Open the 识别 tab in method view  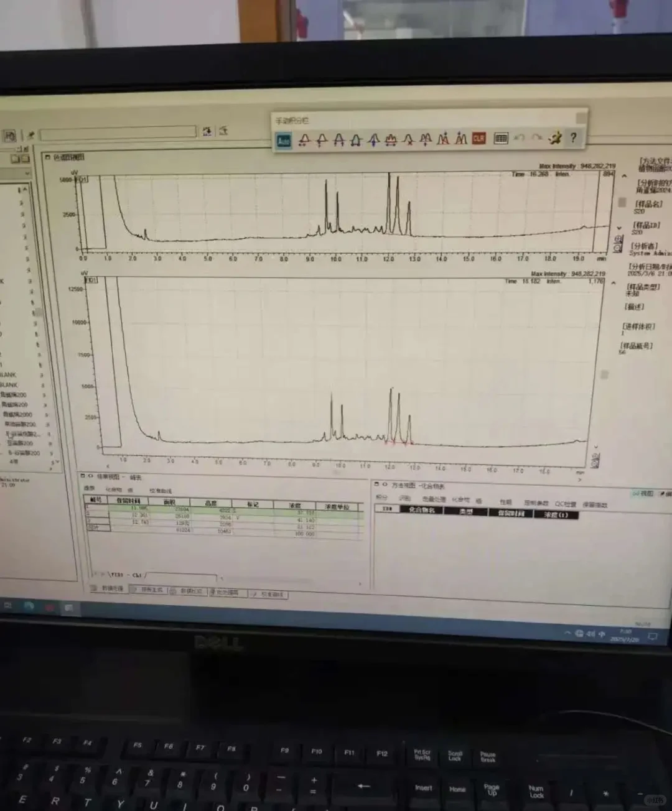click(x=404, y=498)
